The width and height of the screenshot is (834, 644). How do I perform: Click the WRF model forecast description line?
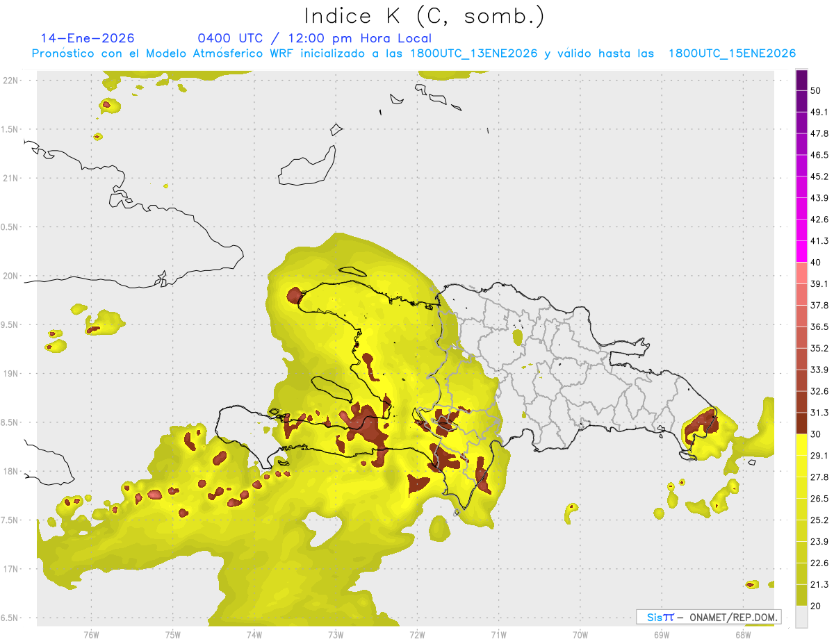(x=414, y=53)
